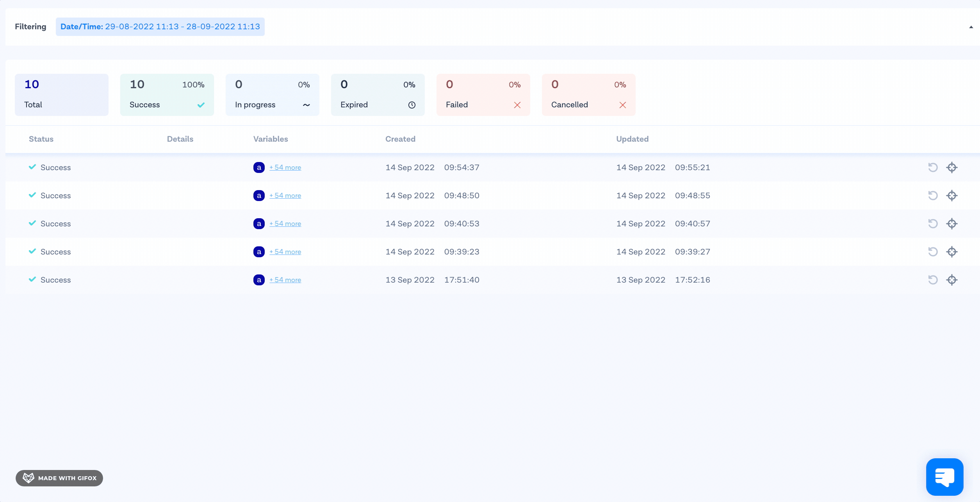This screenshot has width=980, height=502.
Task: Filter by Cancelled status card
Action: click(588, 95)
